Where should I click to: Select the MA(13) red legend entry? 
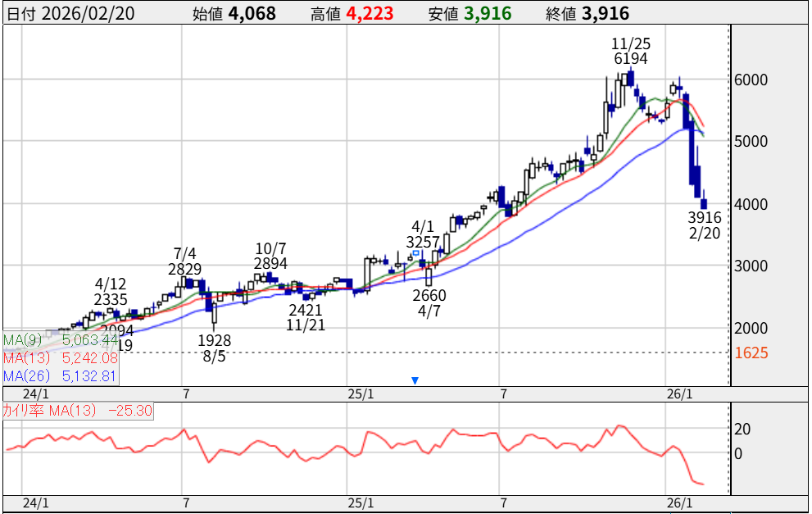pos(61,357)
